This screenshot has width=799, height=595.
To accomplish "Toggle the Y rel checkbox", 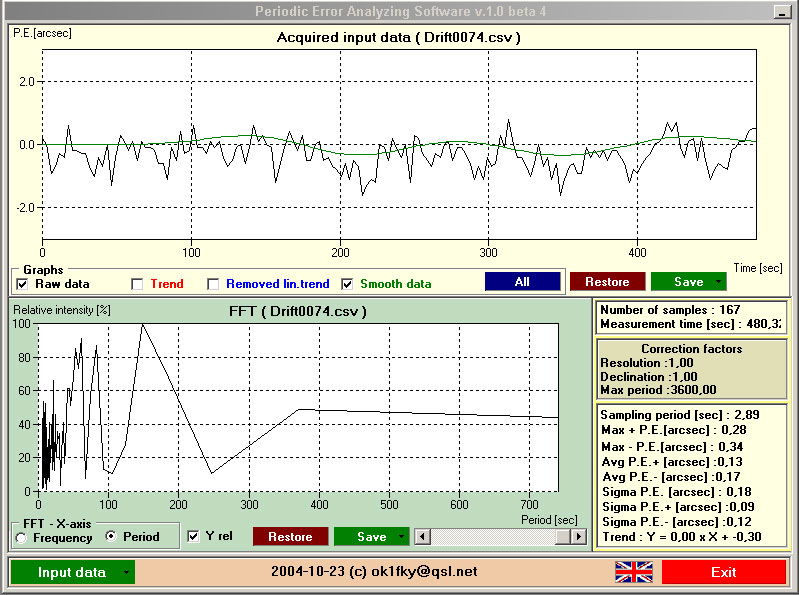I will tap(193, 536).
